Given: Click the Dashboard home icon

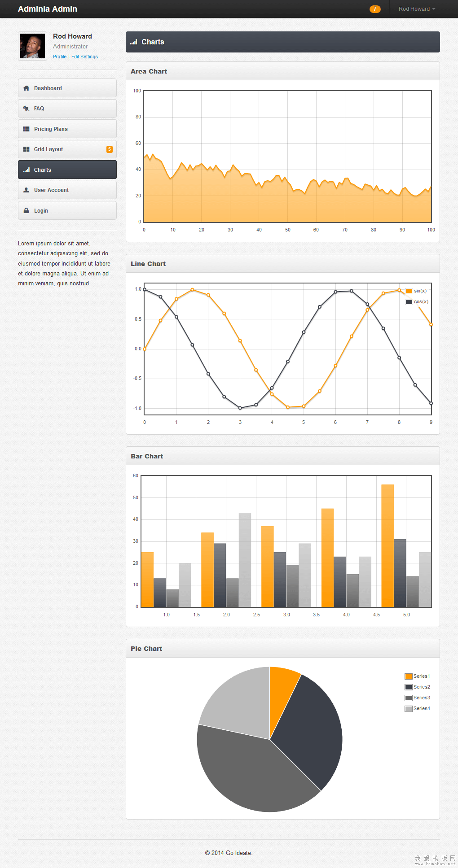Looking at the screenshot, I should pyautogui.click(x=26, y=88).
